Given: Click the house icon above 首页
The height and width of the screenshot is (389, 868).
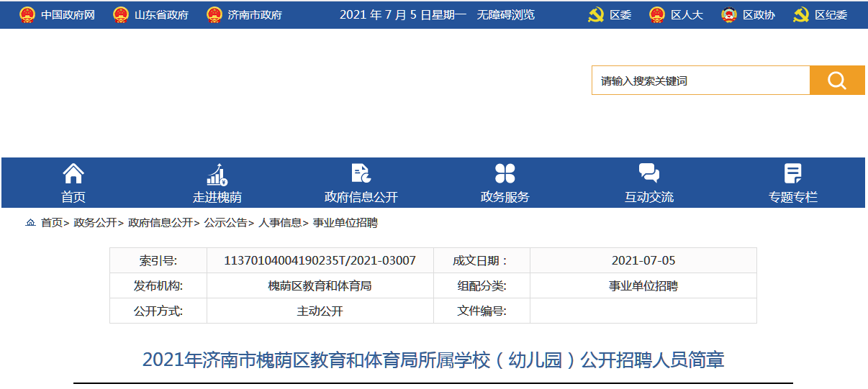Looking at the screenshot, I should (73, 173).
